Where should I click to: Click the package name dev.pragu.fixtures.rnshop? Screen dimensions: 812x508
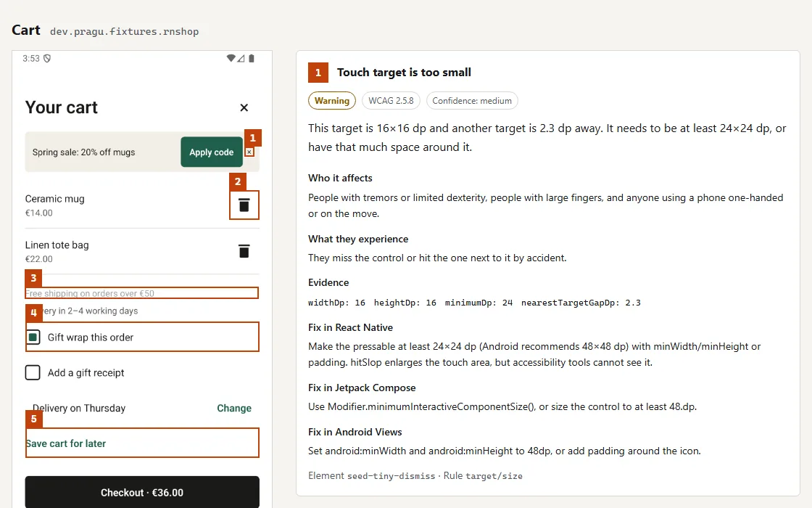[124, 32]
